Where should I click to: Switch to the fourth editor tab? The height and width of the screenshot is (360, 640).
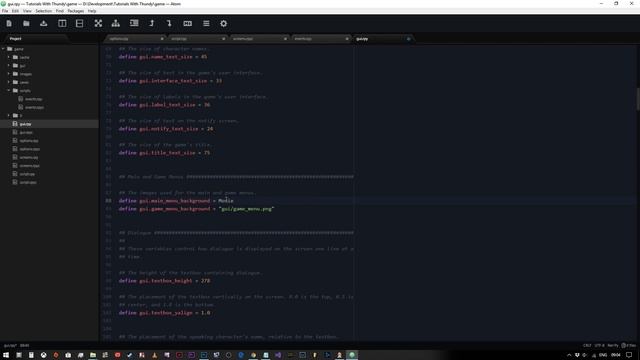[x=320, y=39]
